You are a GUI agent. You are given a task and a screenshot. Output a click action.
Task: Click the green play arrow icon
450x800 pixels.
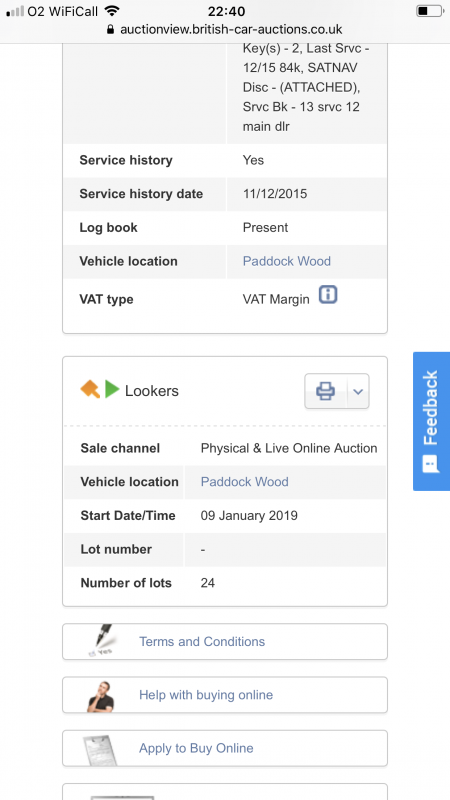112,389
